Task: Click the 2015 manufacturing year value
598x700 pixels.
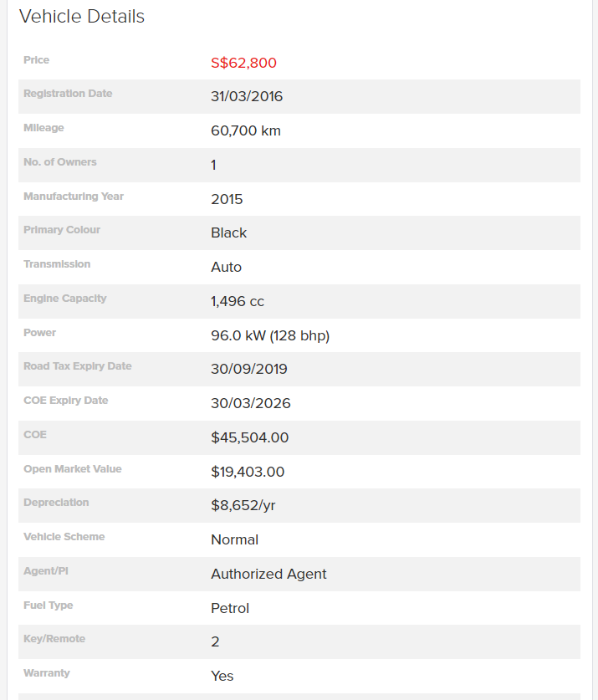Action: click(227, 199)
